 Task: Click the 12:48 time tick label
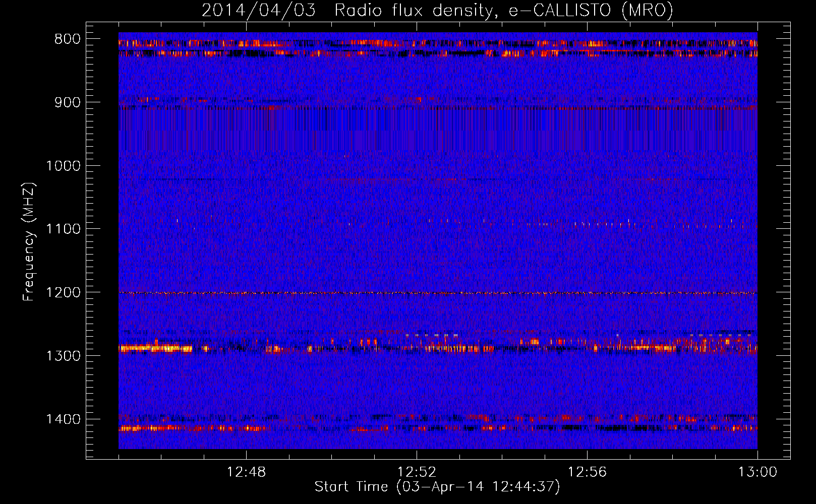(246, 472)
